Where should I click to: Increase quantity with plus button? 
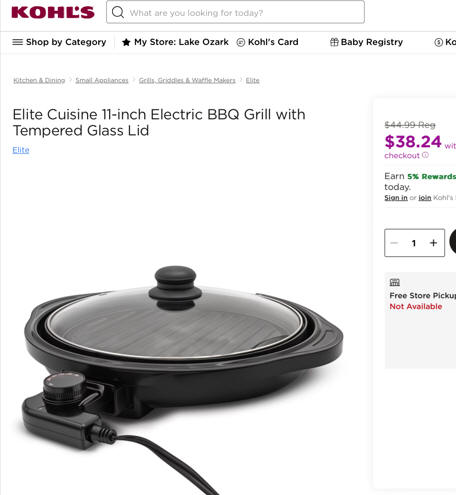(433, 243)
